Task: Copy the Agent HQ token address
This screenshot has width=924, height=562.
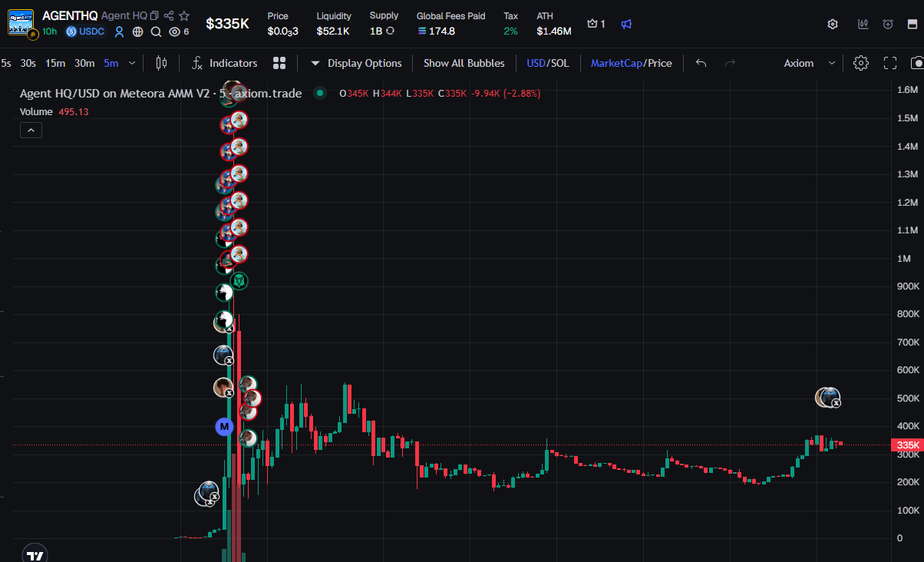Action: [154, 15]
